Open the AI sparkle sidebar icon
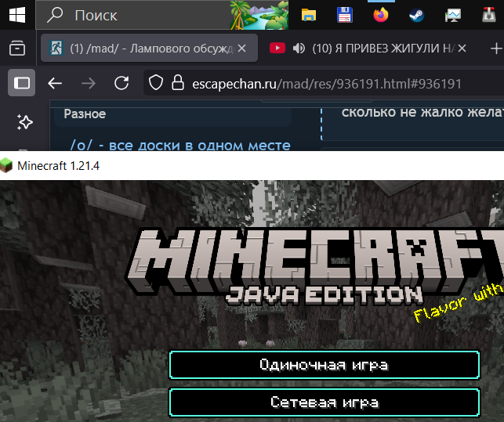This screenshot has width=504, height=422. click(x=25, y=122)
